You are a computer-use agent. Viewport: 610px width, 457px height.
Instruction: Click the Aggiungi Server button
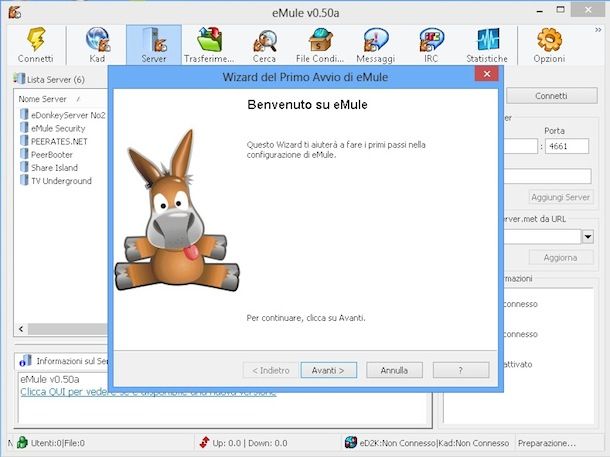pos(561,197)
